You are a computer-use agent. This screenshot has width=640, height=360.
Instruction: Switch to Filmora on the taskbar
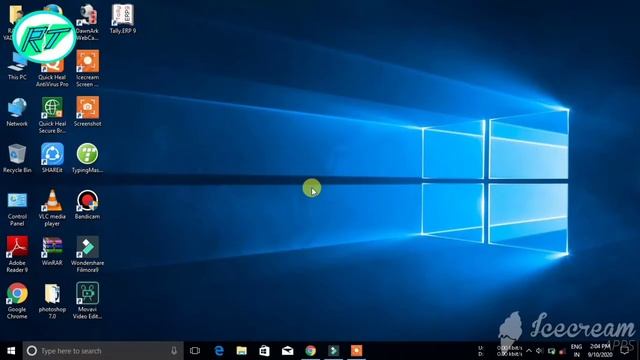(333, 351)
